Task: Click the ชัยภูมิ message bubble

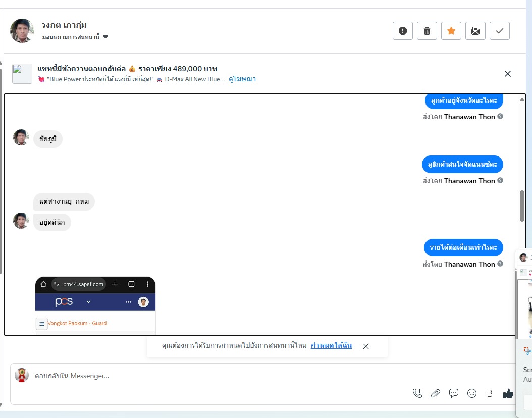Action: tap(48, 139)
